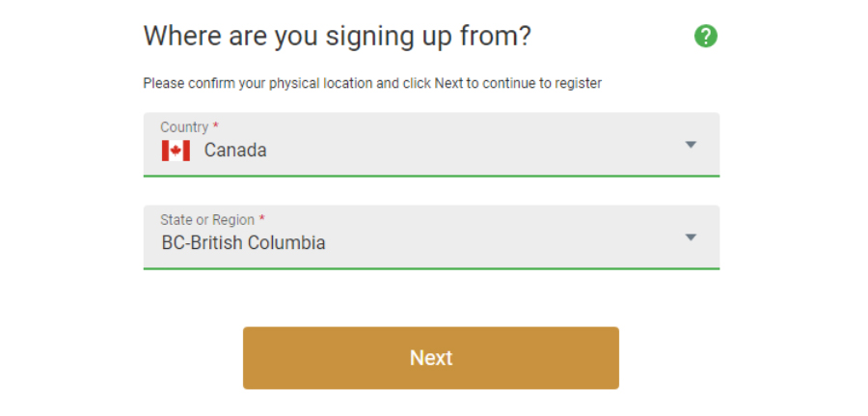Screen dimensions: 868x416
Task: Click the red asterisk beside Country
Action: (x=216, y=125)
